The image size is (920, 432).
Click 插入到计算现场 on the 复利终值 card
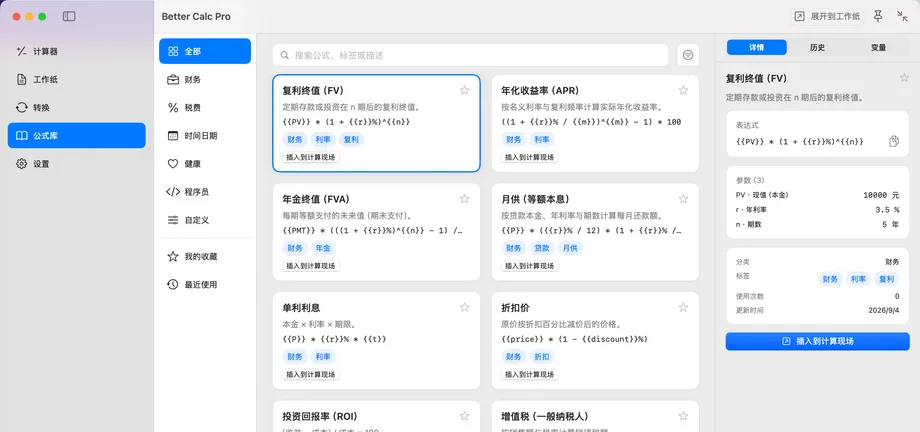[311, 157]
